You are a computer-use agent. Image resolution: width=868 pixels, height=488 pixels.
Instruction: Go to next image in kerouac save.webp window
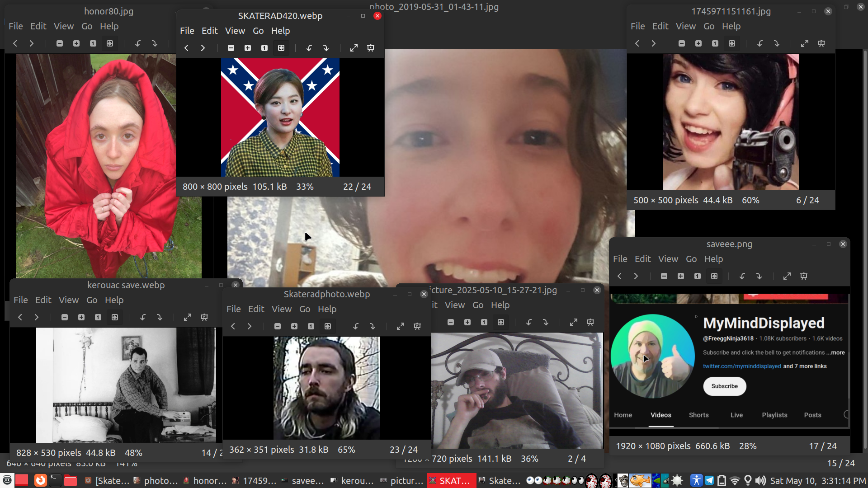[x=37, y=317]
